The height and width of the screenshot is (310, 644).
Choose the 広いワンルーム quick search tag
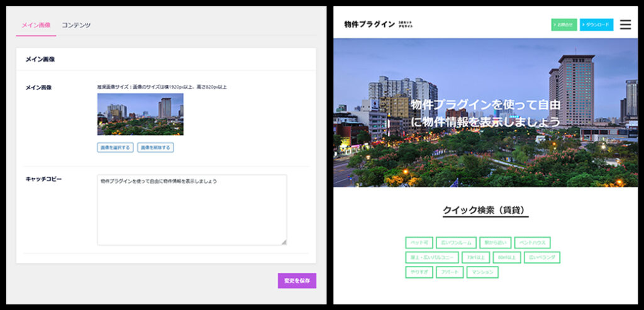coord(456,243)
